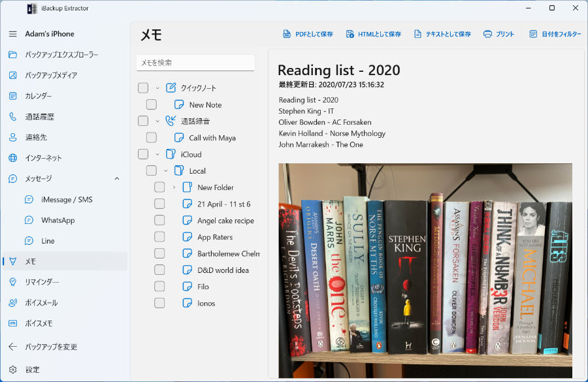Screen dimensions: 588x382
Task: Click the Calendar icon in sidebar
Action: point(13,96)
